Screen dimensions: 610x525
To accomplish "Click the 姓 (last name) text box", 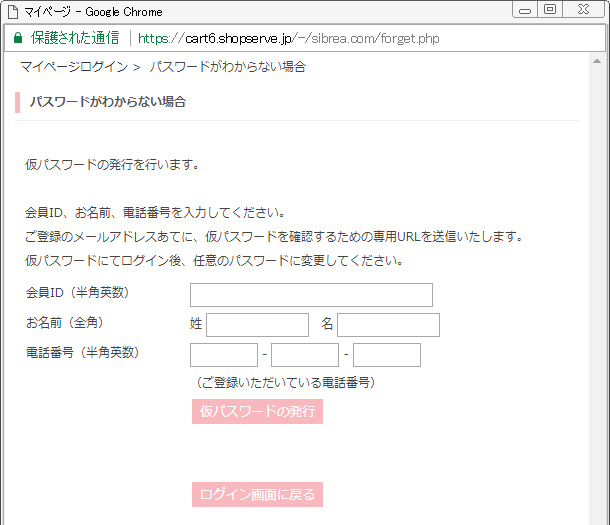I will click(257, 325).
